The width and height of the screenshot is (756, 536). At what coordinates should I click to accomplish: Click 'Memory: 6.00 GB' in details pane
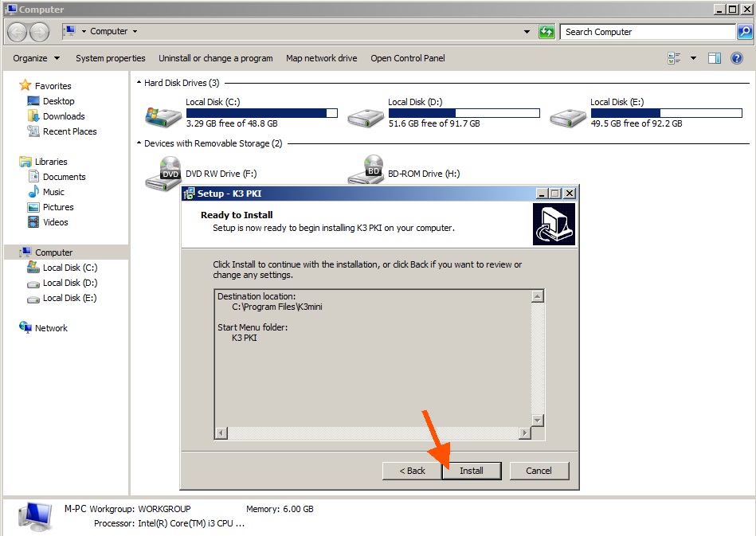coord(280,509)
